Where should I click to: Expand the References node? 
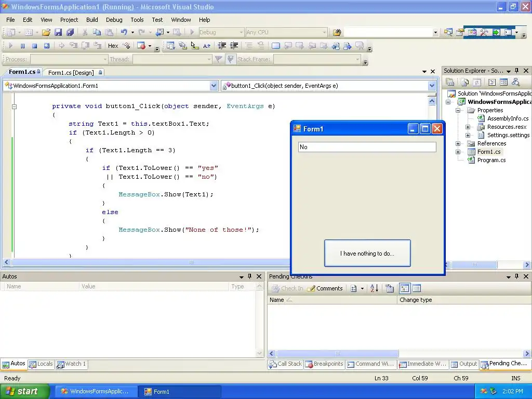(458, 143)
